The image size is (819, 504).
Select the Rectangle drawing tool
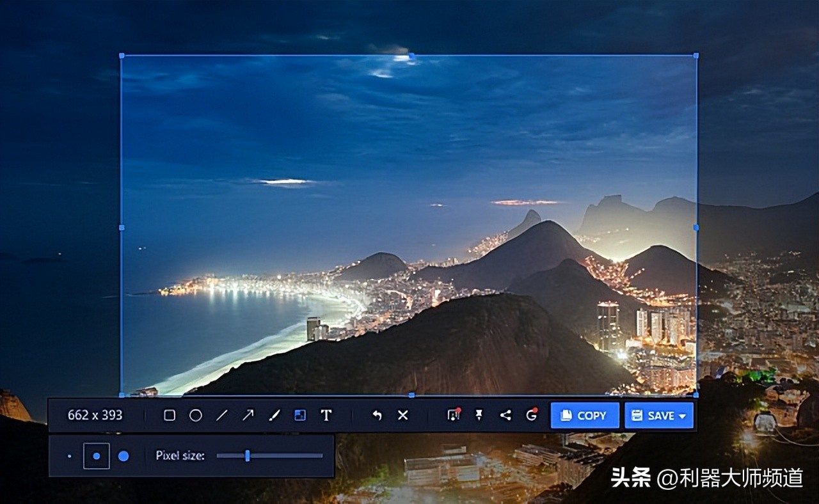click(x=168, y=416)
